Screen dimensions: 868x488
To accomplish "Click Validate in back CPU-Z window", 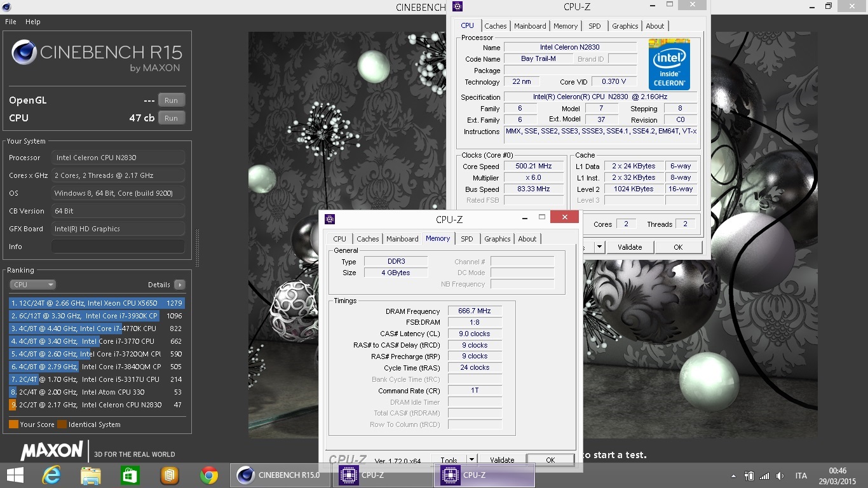I will [x=630, y=247].
